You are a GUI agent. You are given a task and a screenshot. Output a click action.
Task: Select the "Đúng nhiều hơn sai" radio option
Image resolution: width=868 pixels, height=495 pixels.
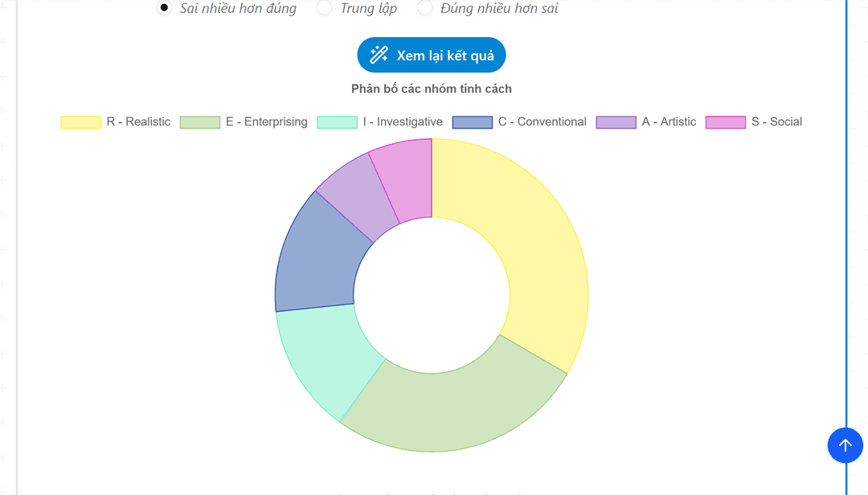coord(425,8)
